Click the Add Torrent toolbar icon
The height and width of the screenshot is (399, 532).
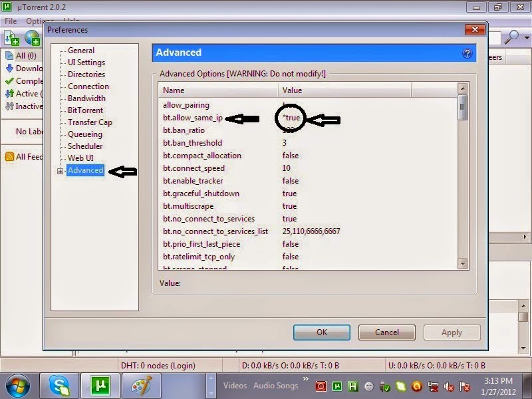coord(11,38)
